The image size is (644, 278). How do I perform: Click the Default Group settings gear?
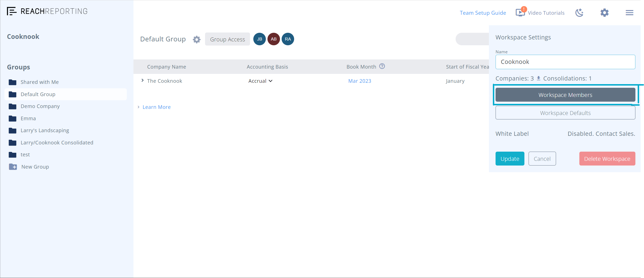(x=197, y=39)
